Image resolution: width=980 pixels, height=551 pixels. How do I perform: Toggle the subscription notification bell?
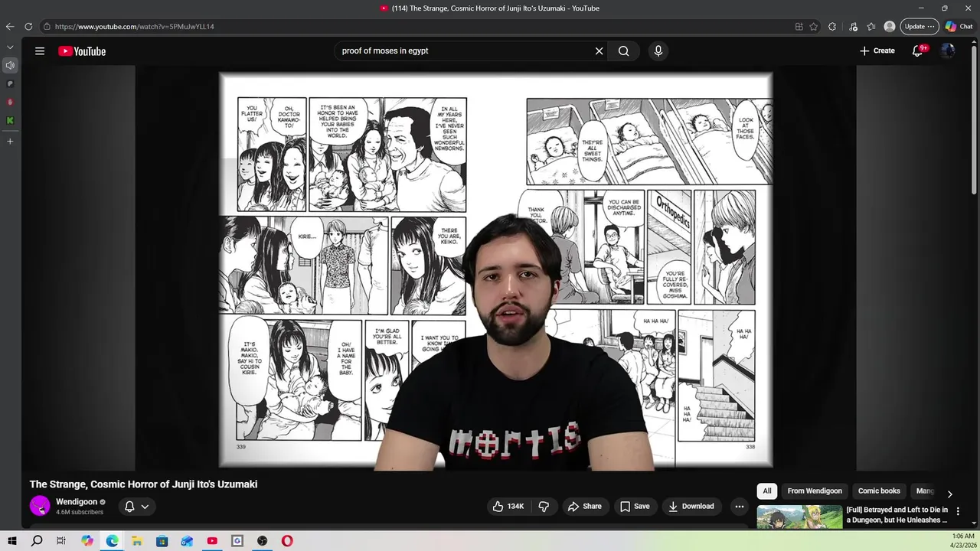[x=129, y=506]
